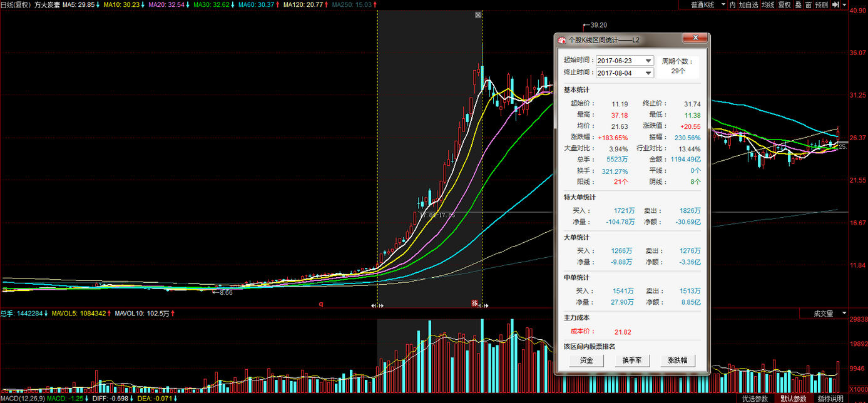
Task: Switch to the 指标说明 tab
Action: point(830,399)
